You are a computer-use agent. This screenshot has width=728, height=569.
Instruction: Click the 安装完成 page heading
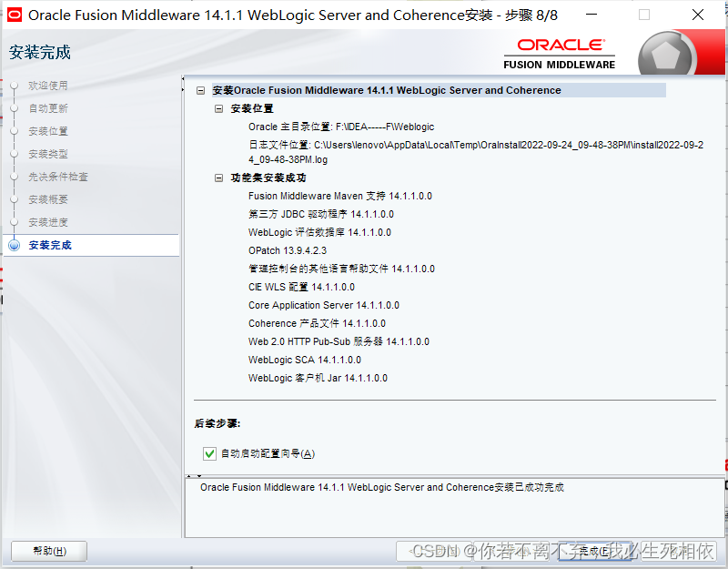(x=40, y=52)
